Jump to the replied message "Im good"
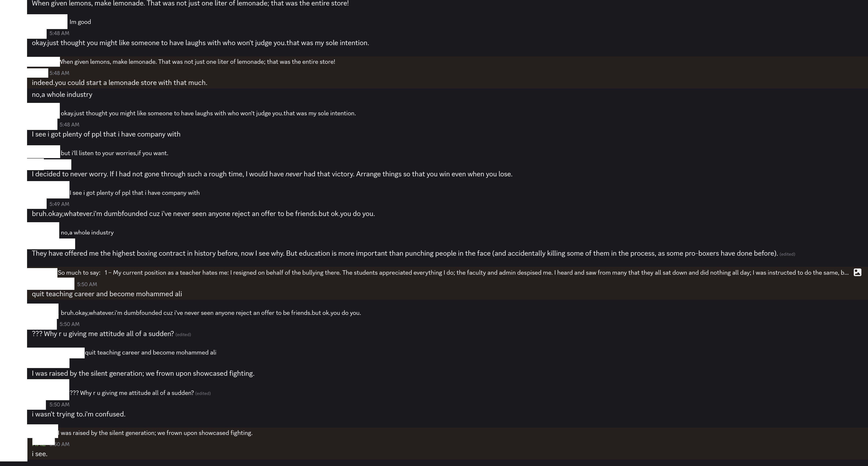 click(80, 22)
